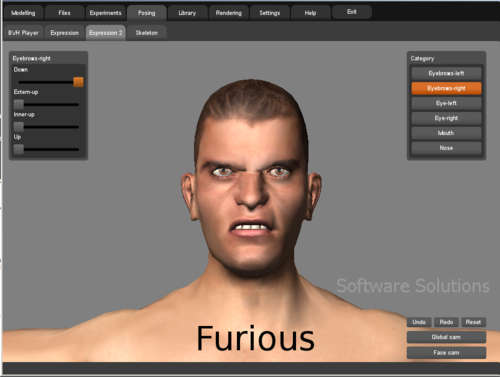
Task: Pick the Eye-right category
Action: [446, 118]
